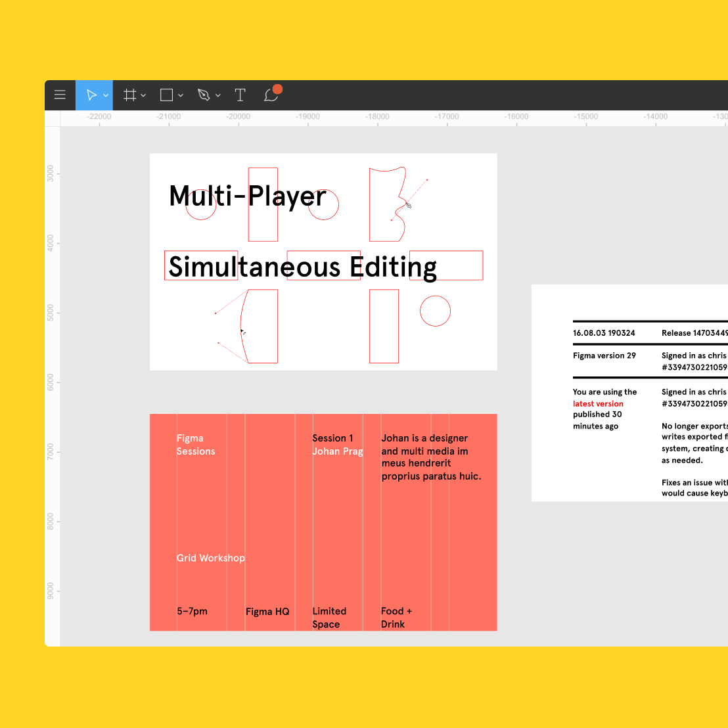Click the notification badge on comment tool
728x728 pixels.
(277, 88)
